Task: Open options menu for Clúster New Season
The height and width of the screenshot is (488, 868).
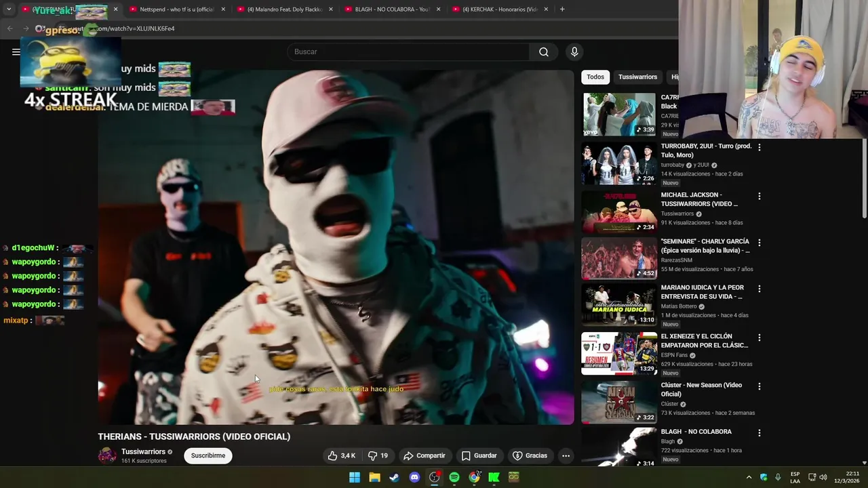Action: pos(759,386)
